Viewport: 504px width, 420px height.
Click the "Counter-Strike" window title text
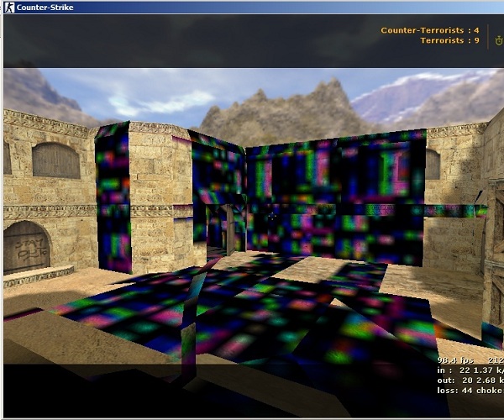tap(45, 8)
